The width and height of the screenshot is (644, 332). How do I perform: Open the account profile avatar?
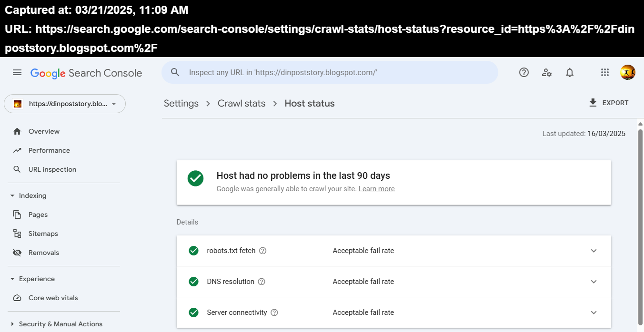628,72
